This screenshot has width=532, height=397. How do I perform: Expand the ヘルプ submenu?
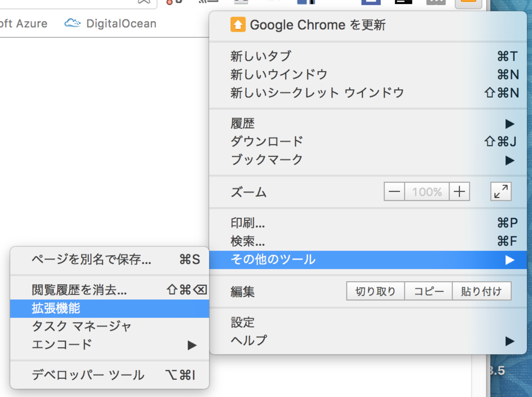pyautogui.click(x=368, y=341)
